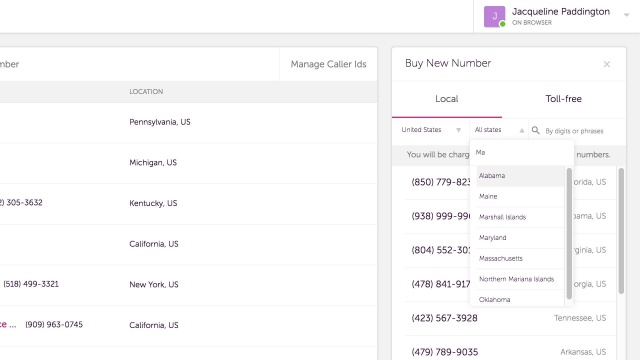Click Tennessee, US label

tap(580, 318)
